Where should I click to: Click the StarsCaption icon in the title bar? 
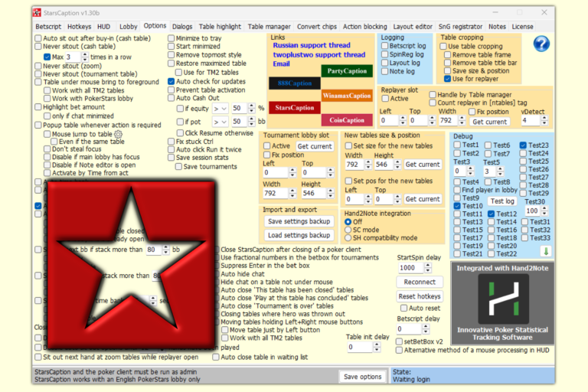click(37, 13)
